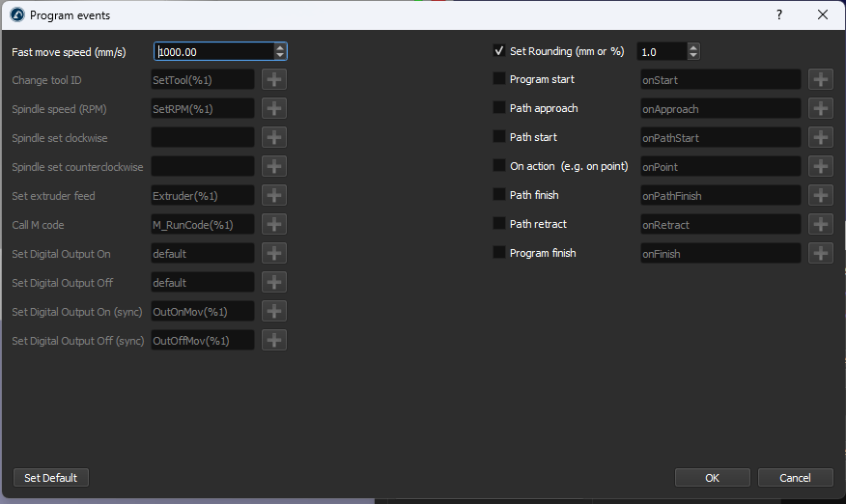Uncheck the Set Rounding checkbox

[499, 51]
